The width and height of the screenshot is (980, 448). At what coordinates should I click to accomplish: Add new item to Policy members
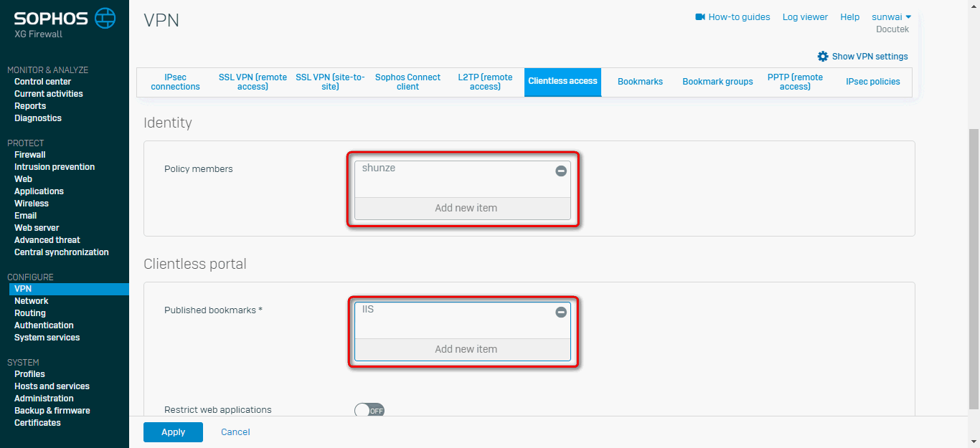pyautogui.click(x=463, y=208)
